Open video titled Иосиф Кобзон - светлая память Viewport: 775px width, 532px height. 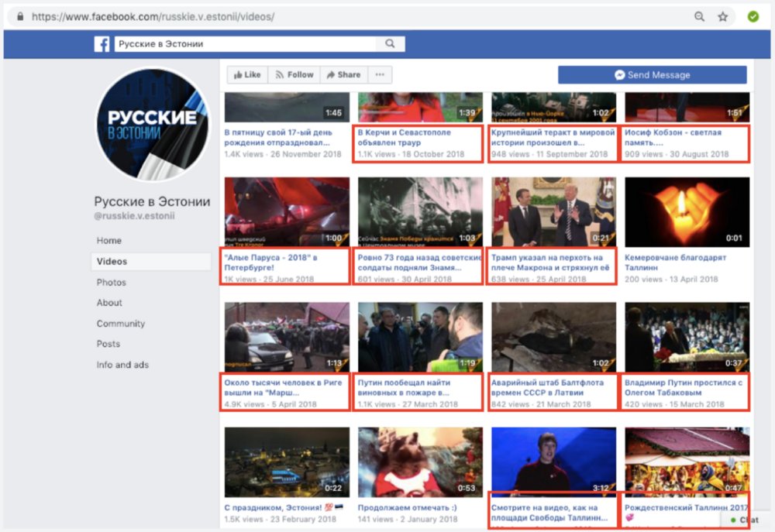(x=673, y=137)
